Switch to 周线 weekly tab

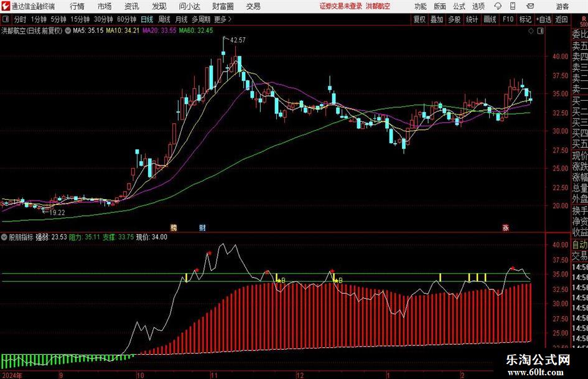(x=164, y=19)
